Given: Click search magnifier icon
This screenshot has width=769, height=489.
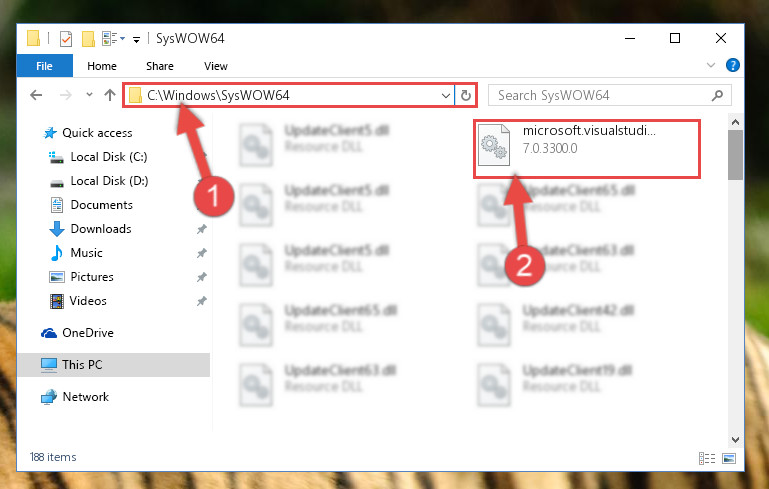Looking at the screenshot, I should pyautogui.click(x=717, y=95).
